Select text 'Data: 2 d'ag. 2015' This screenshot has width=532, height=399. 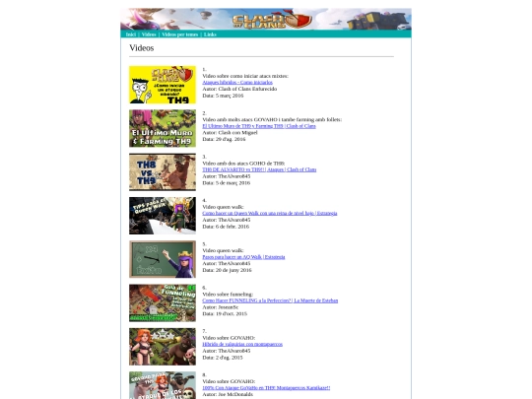223,358
